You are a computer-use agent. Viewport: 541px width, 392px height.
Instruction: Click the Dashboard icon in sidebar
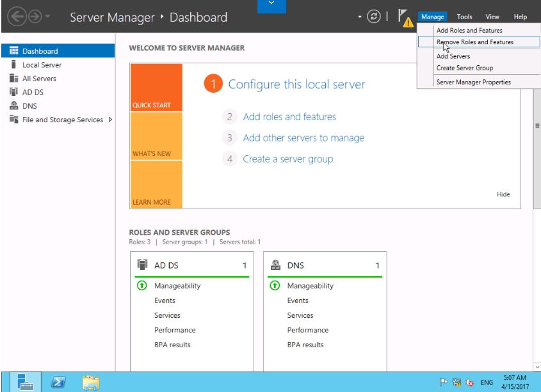coord(14,51)
